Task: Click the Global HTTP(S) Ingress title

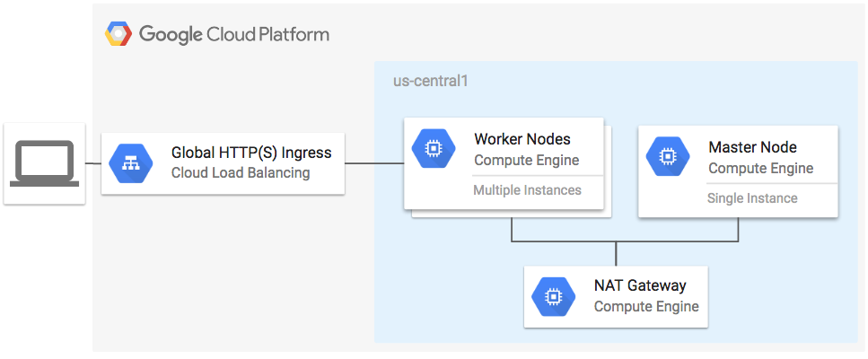Action: point(251,153)
